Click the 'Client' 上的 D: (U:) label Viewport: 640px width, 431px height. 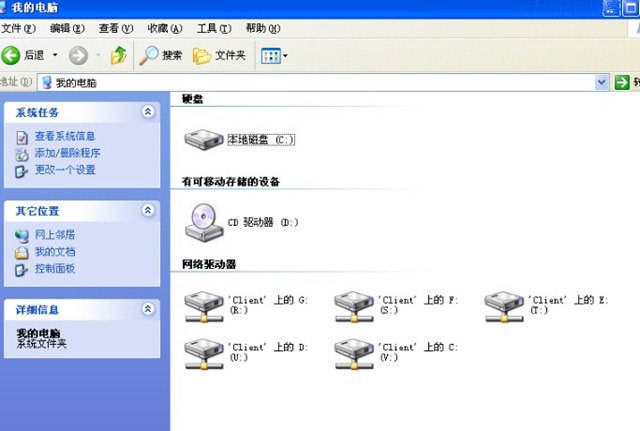(x=268, y=352)
